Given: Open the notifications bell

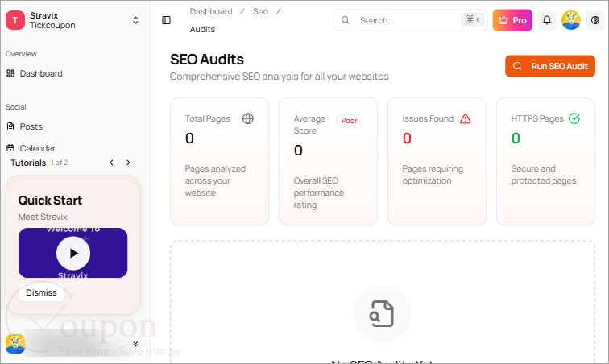Looking at the screenshot, I should tap(547, 20).
